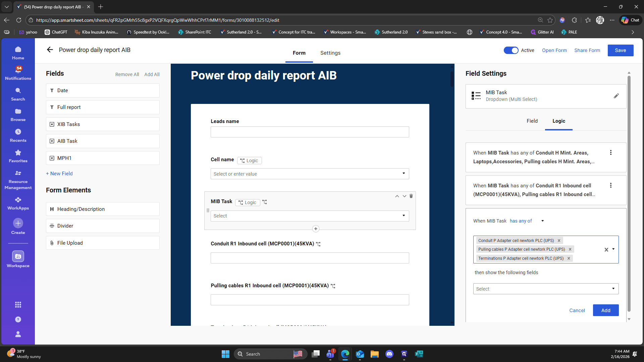Open Favorites star in the sidebar
The height and width of the screenshot is (362, 644).
click(18, 156)
